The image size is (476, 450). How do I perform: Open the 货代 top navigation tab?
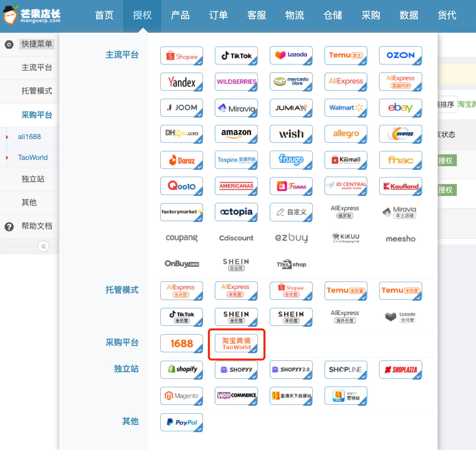tap(447, 15)
